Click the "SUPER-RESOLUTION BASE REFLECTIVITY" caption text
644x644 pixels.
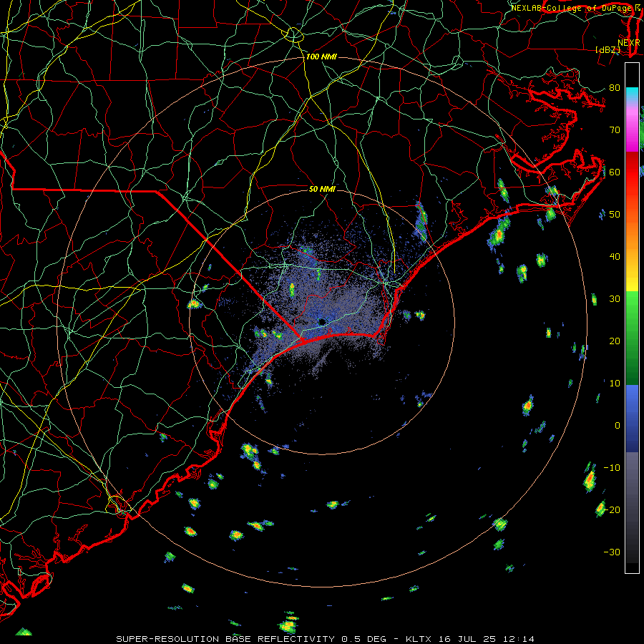[225, 639]
